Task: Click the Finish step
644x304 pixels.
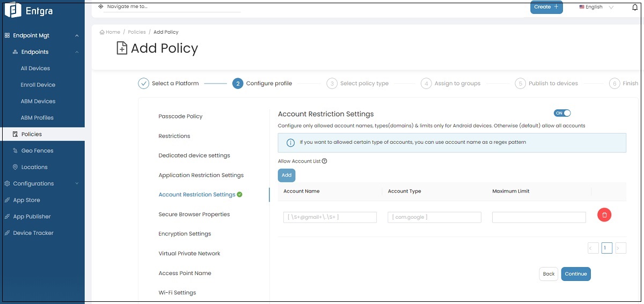Action: pyautogui.click(x=624, y=83)
